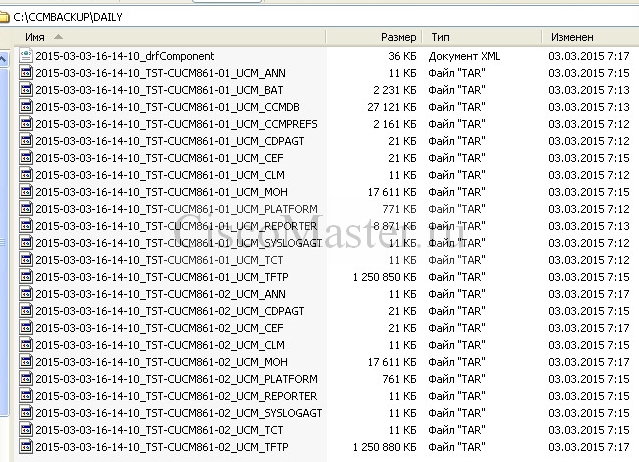
Task: Click the TAR icon for 01_UCM_REPORTER
Action: [26, 226]
